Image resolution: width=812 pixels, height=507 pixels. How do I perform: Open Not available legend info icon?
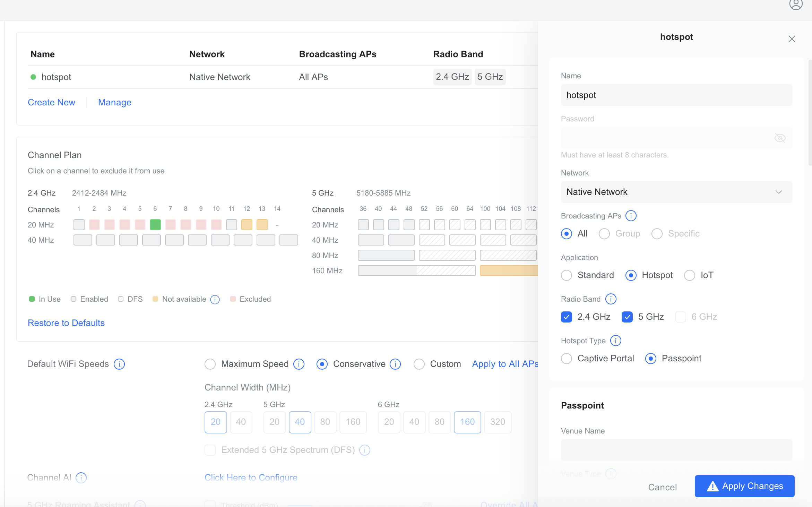pyautogui.click(x=215, y=299)
